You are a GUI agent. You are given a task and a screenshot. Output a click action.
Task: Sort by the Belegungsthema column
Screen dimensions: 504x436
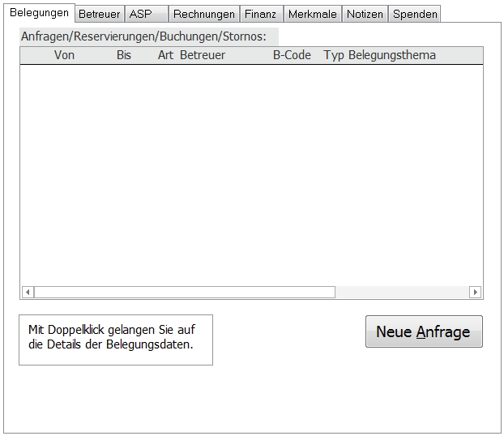(x=392, y=55)
